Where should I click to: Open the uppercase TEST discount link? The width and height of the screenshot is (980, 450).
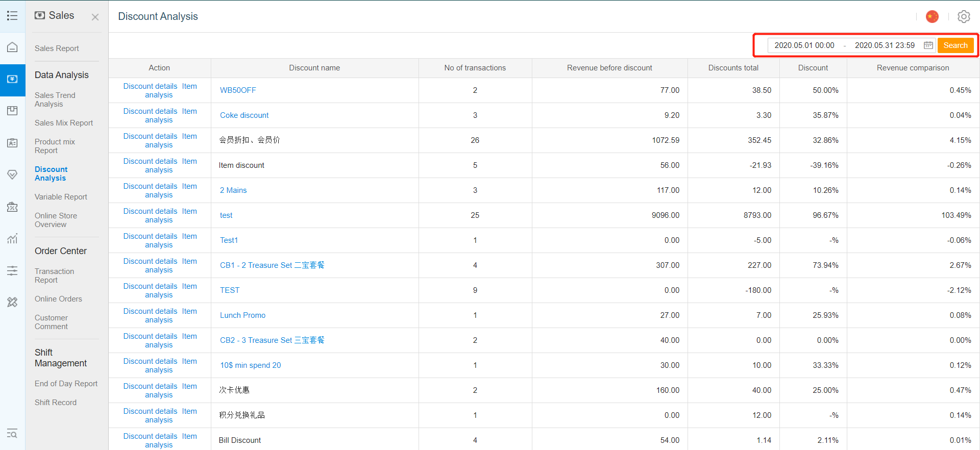[x=230, y=290]
